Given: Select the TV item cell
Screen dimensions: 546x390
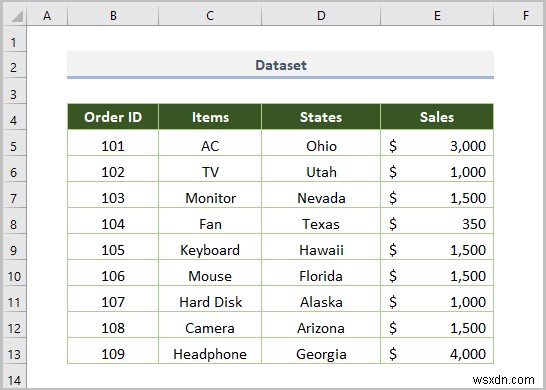Looking at the screenshot, I should coord(210,169).
